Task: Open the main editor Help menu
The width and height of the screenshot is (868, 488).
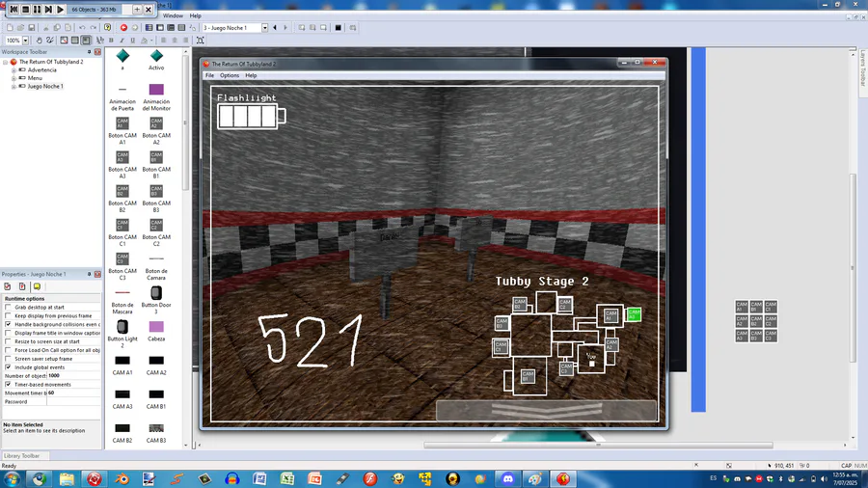Action: 196,15
